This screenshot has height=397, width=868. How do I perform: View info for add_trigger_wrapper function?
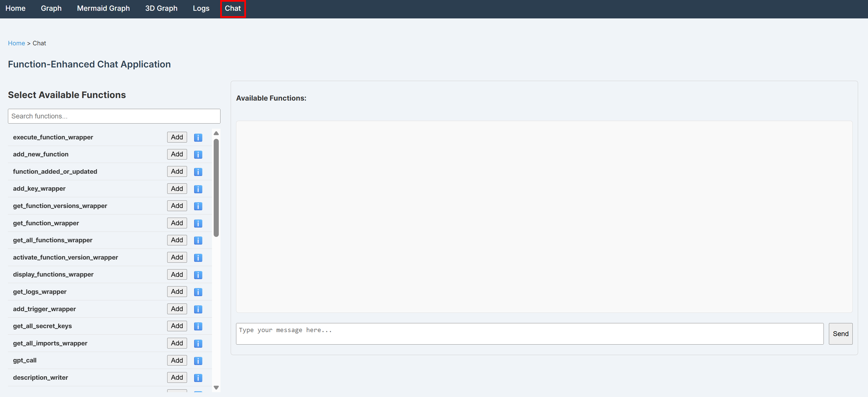pyautogui.click(x=198, y=309)
